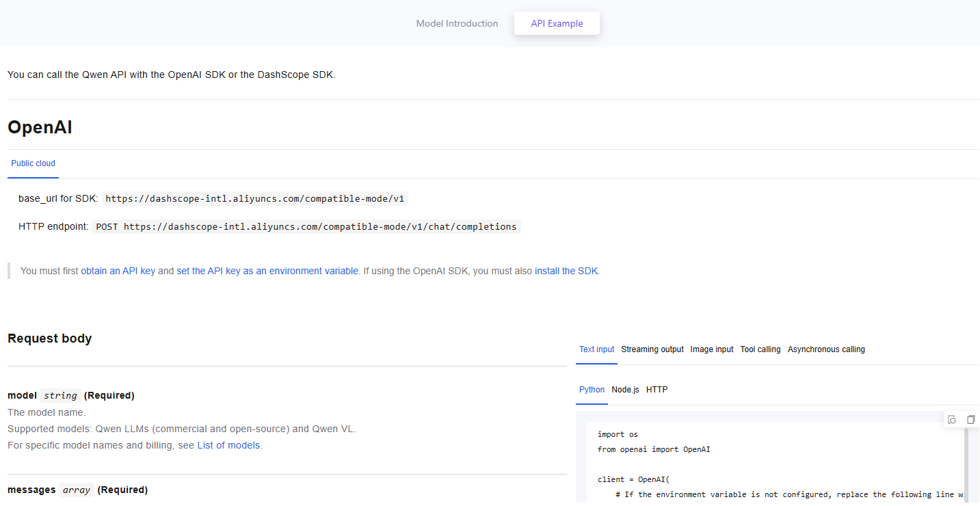Viewport: 980px width, 506px height.
Task: Click the 'messages' parameter name
Action: click(31, 490)
